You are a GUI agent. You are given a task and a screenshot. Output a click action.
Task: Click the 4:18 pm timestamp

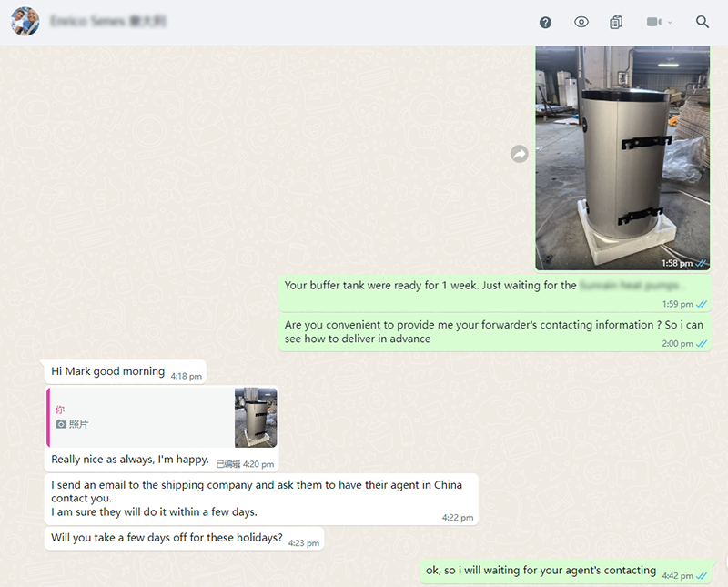pos(187,376)
